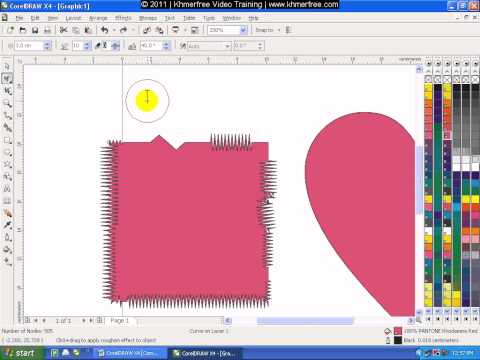
Task: Adjust the tilt angle spinner arrows
Action: click(166, 46)
